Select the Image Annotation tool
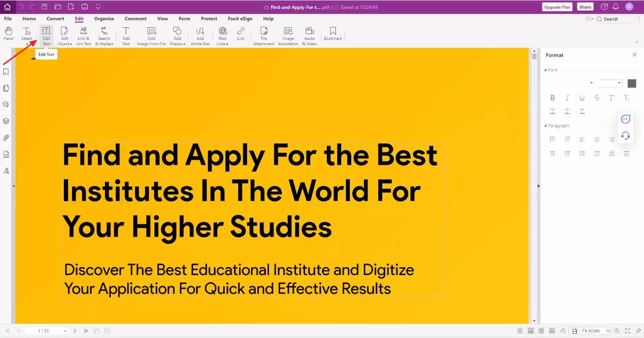Image resolution: width=644 pixels, height=338 pixels. coord(288,36)
